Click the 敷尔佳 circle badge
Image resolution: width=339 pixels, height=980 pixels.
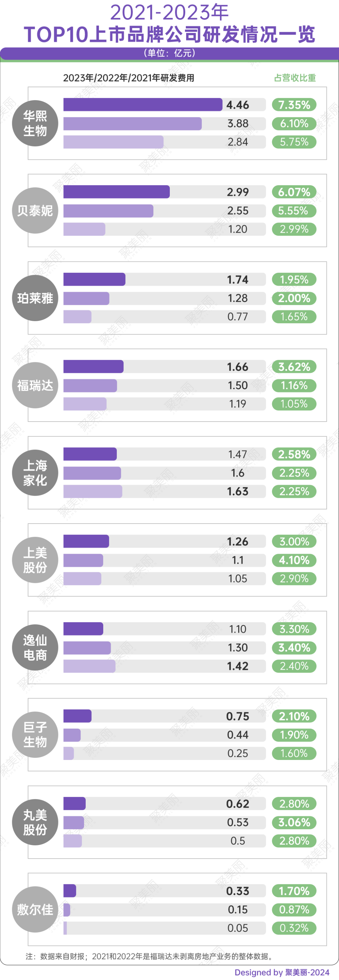[x=35, y=910]
